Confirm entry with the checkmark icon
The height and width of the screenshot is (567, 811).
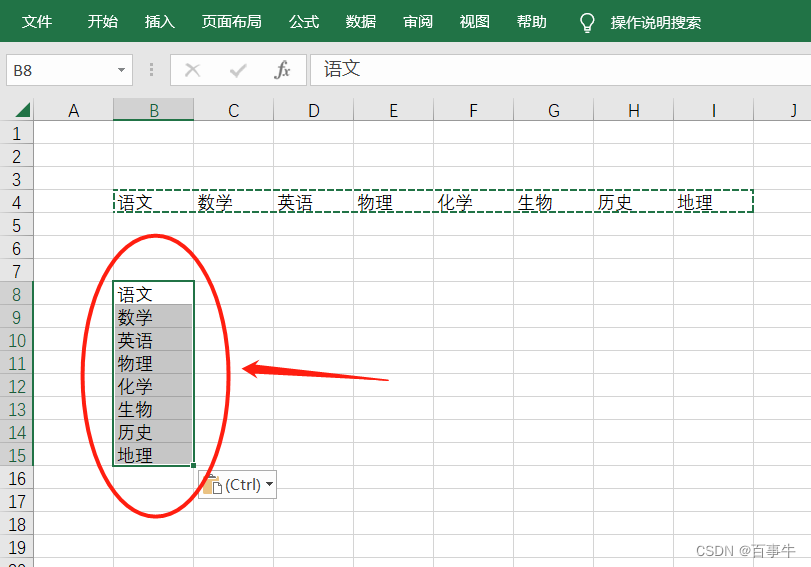pos(238,70)
